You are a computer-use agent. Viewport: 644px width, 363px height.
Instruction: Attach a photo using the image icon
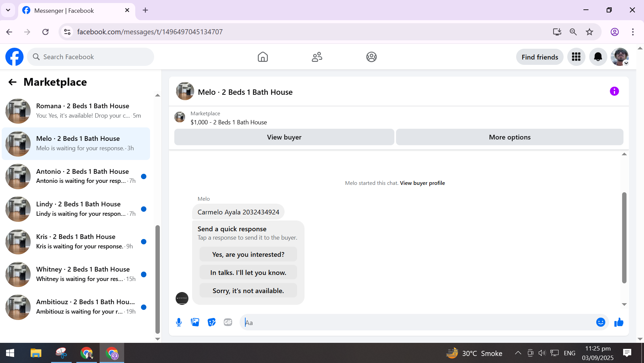click(195, 322)
